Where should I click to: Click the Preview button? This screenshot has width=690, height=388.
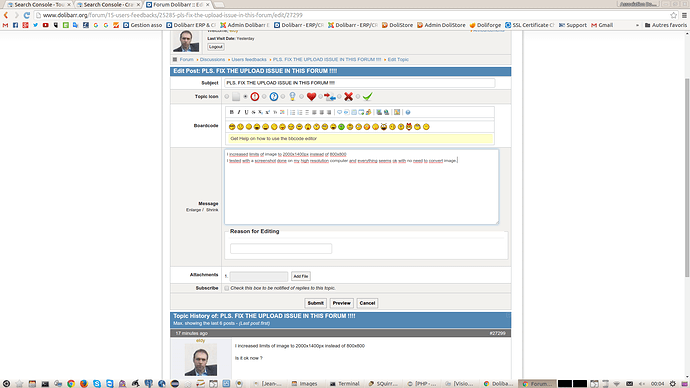[341, 303]
